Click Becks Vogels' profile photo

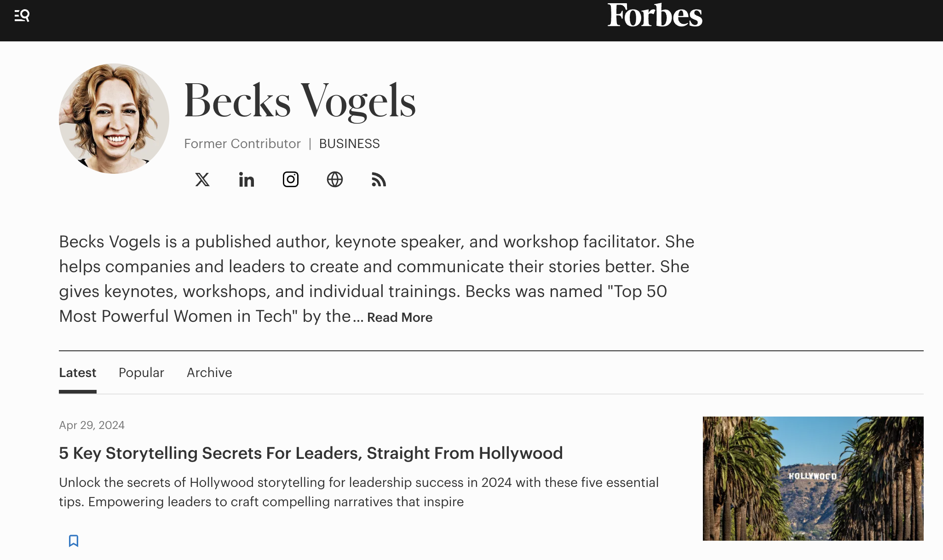pos(114,119)
